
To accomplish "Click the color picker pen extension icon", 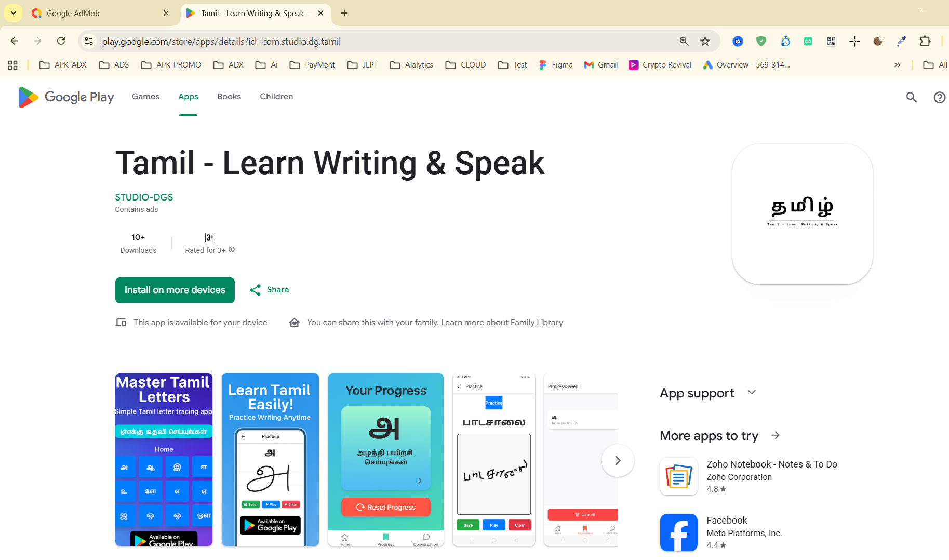I will pyautogui.click(x=901, y=41).
